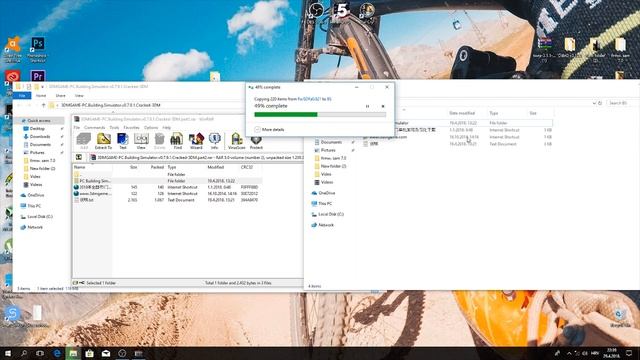Sort WinRAR list by CRC32 column

pos(247,167)
